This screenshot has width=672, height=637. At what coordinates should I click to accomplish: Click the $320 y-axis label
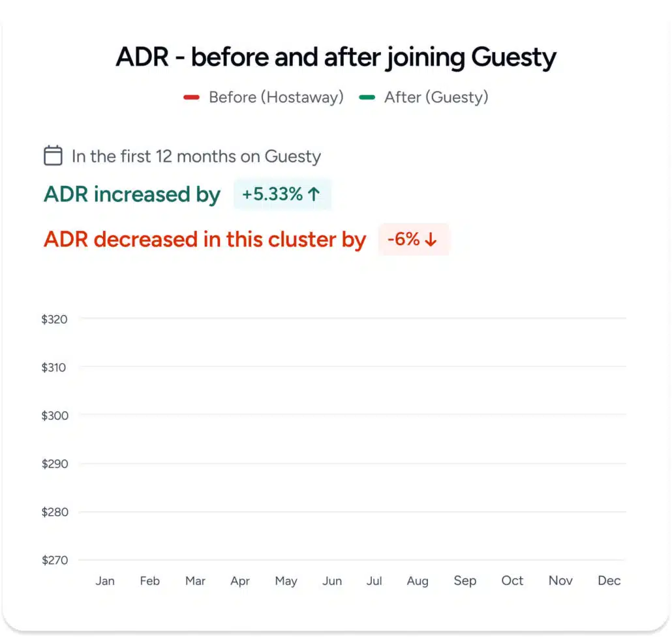[x=54, y=319]
